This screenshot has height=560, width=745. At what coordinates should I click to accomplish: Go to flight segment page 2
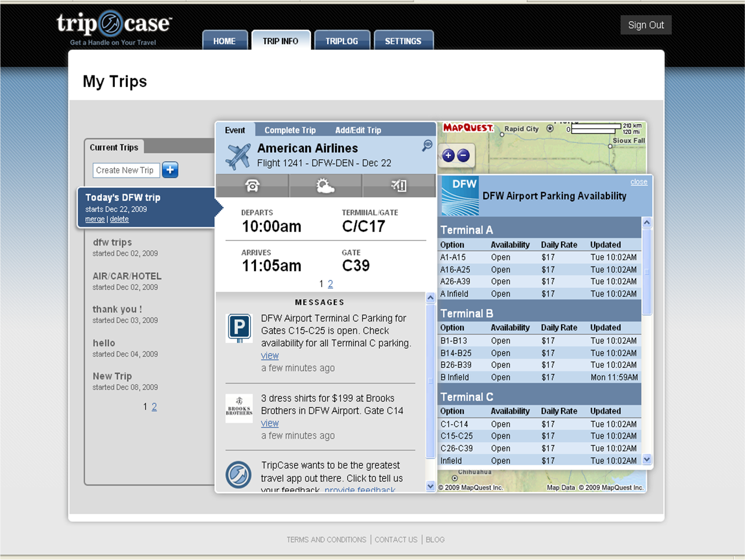(x=330, y=284)
